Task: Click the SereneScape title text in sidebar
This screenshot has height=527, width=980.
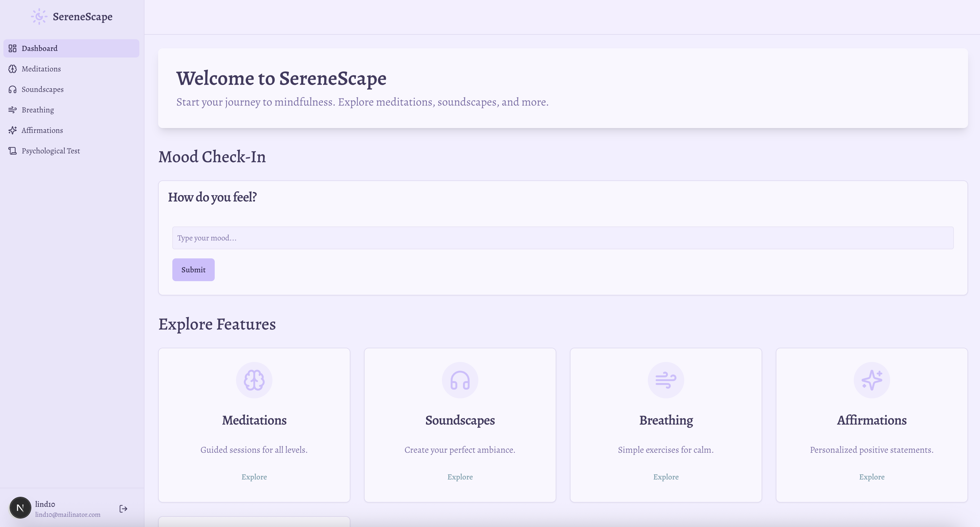Action: pyautogui.click(x=82, y=17)
